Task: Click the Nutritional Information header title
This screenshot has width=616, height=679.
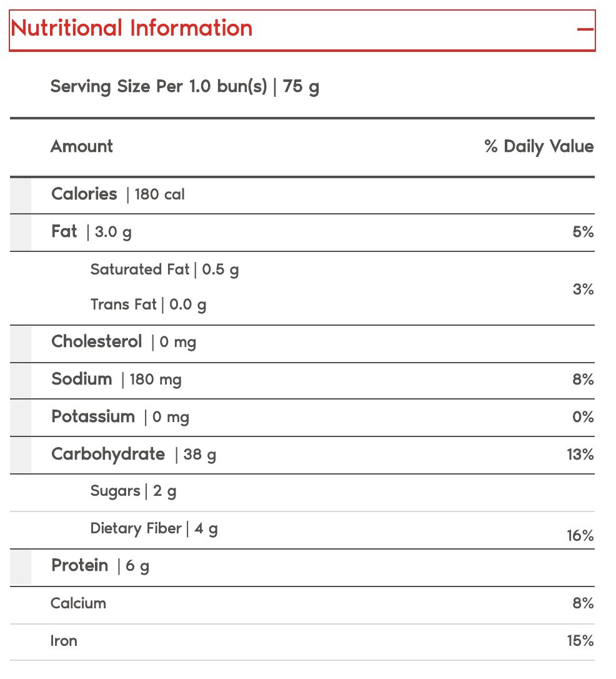Action: point(132,28)
